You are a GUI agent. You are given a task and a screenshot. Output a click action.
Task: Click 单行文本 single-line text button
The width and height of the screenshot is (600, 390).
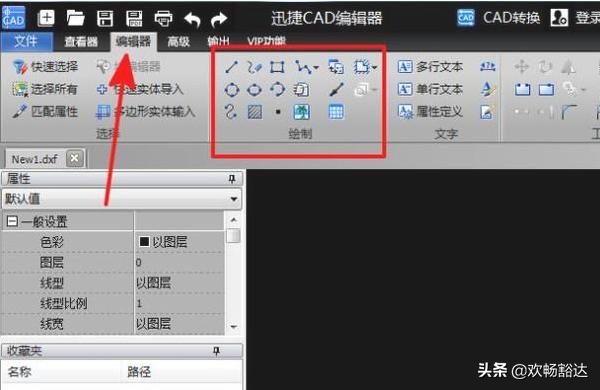click(430, 90)
